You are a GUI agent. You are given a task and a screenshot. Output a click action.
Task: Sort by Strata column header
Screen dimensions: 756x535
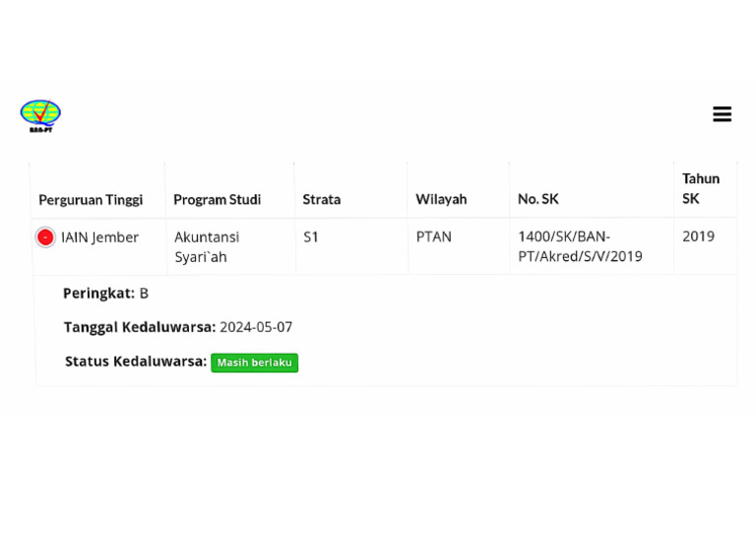tap(322, 199)
